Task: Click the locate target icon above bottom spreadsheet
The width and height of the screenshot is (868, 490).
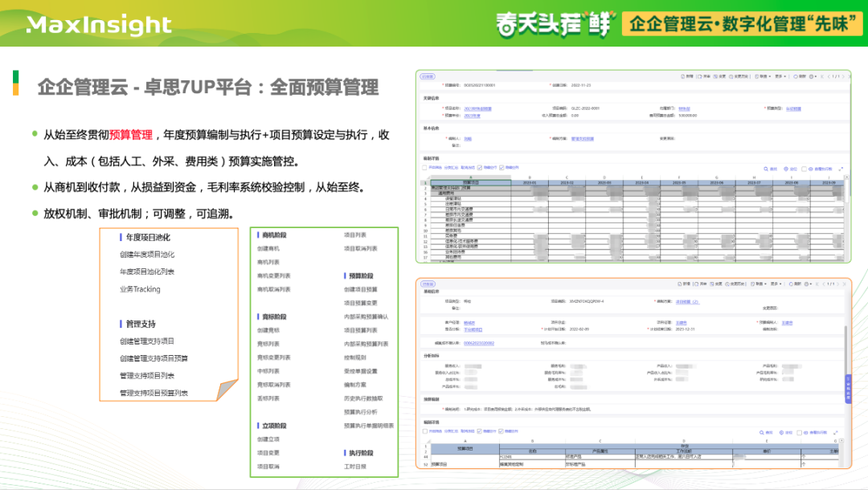Action: coord(782,432)
